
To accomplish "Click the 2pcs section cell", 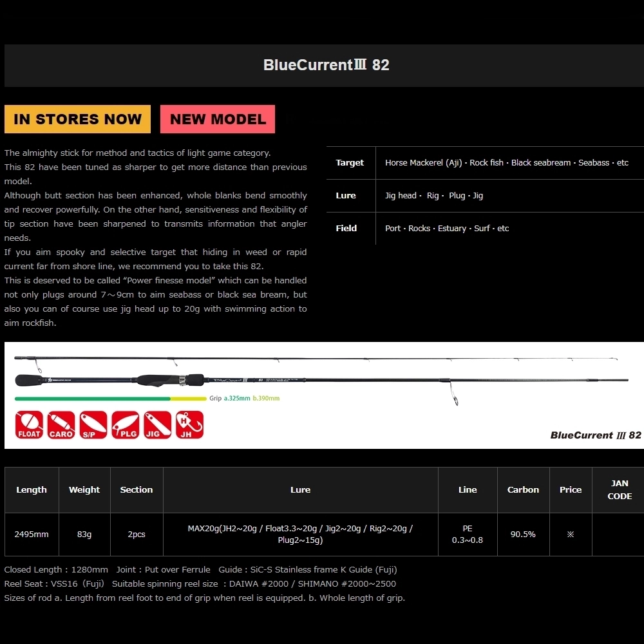I will (x=137, y=535).
